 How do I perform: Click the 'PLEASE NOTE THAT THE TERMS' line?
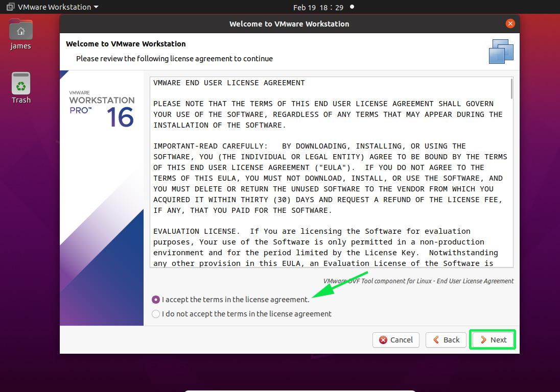(323, 104)
